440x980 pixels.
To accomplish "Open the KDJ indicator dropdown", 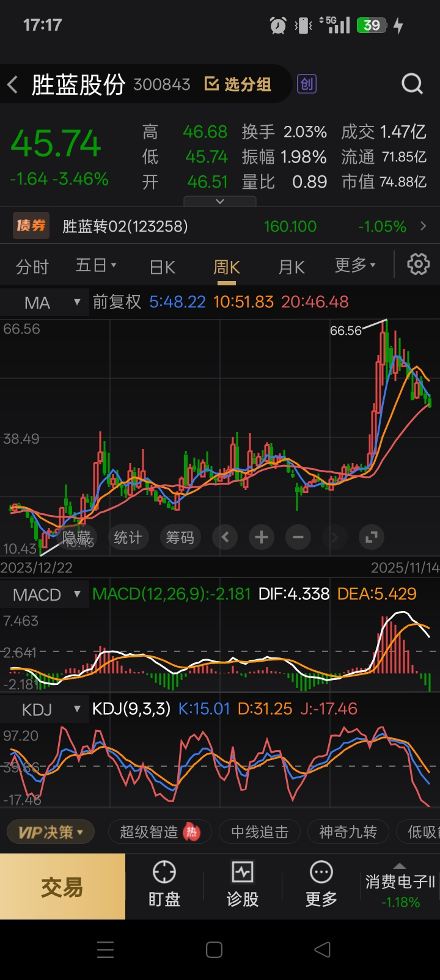I will [44, 709].
